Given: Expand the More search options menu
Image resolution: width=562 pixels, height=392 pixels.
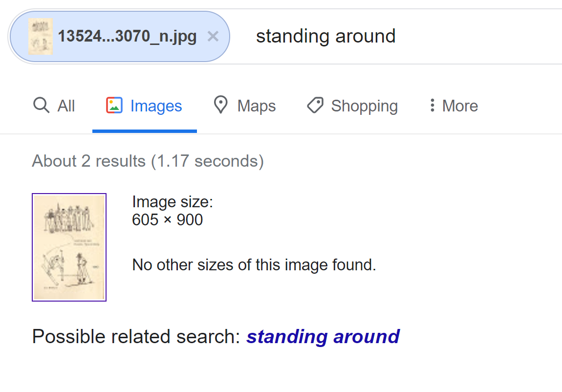Looking at the screenshot, I should (x=454, y=106).
